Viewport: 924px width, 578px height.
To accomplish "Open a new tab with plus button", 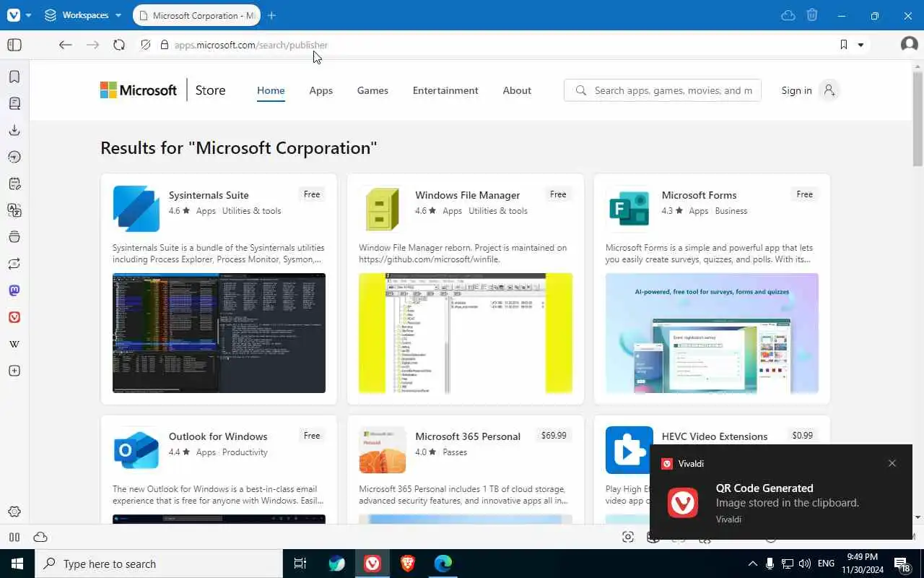I will tap(271, 15).
